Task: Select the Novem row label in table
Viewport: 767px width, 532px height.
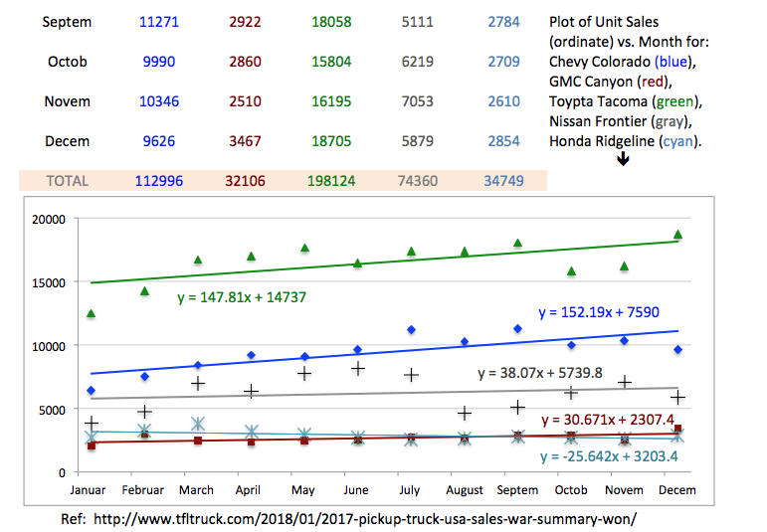Action: (67, 101)
